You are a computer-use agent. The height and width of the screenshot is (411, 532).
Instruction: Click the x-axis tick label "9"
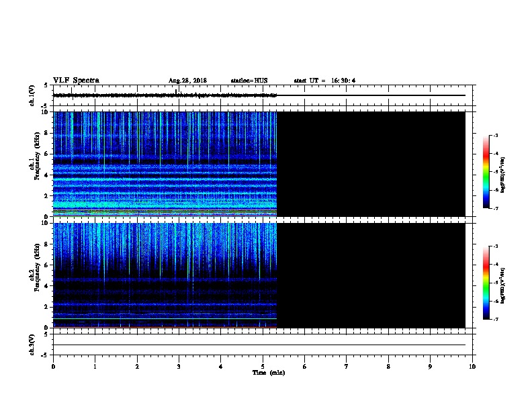430,367
